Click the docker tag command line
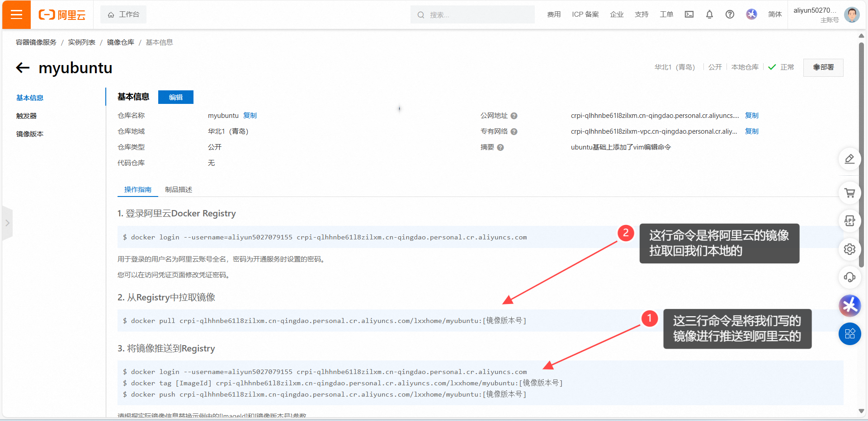Image resolution: width=868 pixels, height=421 pixels. (x=343, y=383)
